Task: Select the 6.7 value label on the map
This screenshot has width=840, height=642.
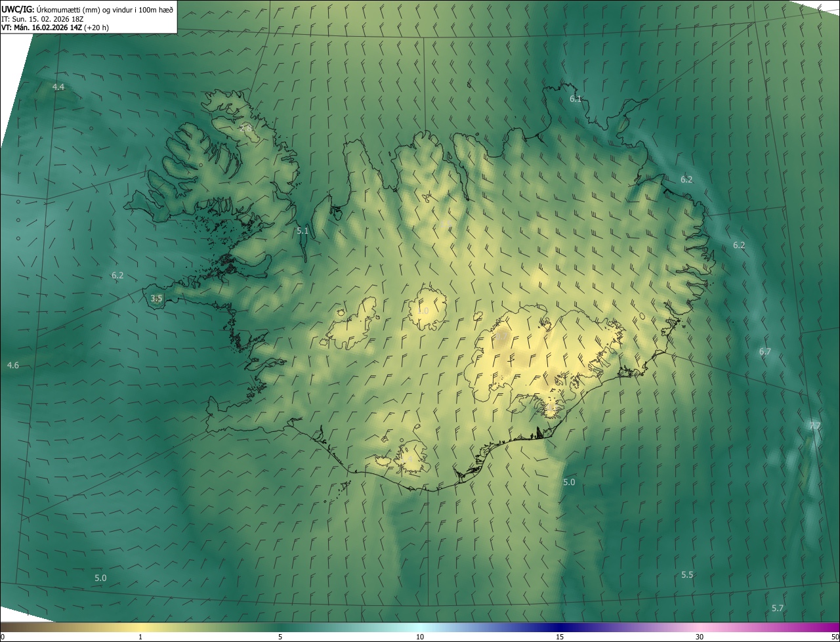Action: (x=765, y=352)
